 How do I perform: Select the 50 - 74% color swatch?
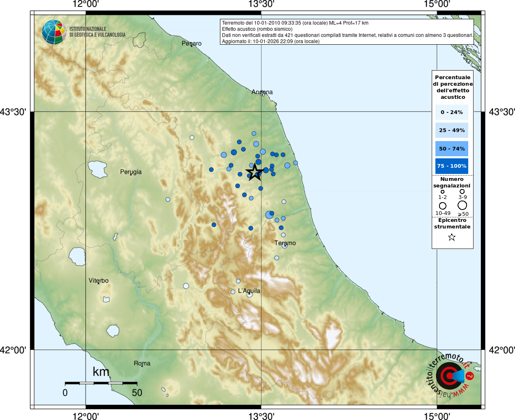451,148
